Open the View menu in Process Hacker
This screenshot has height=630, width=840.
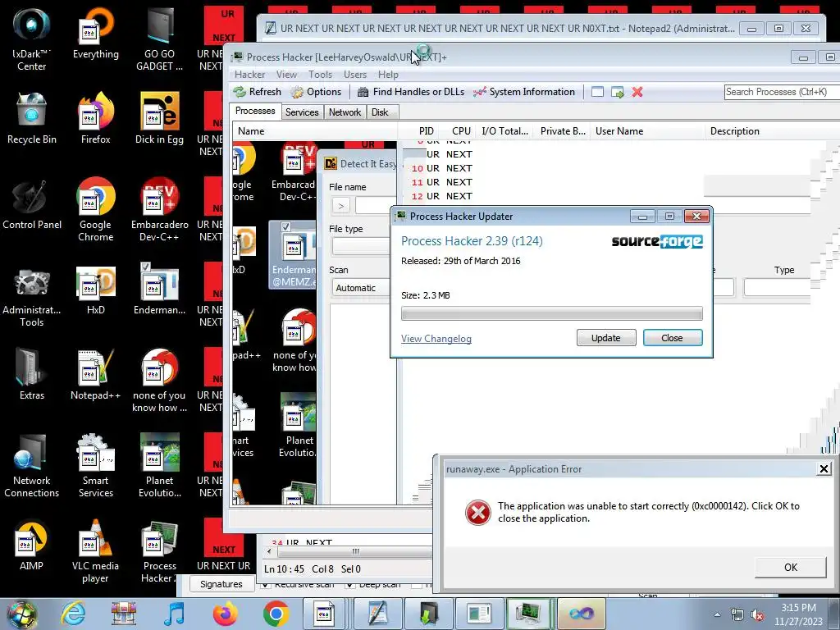coord(286,75)
